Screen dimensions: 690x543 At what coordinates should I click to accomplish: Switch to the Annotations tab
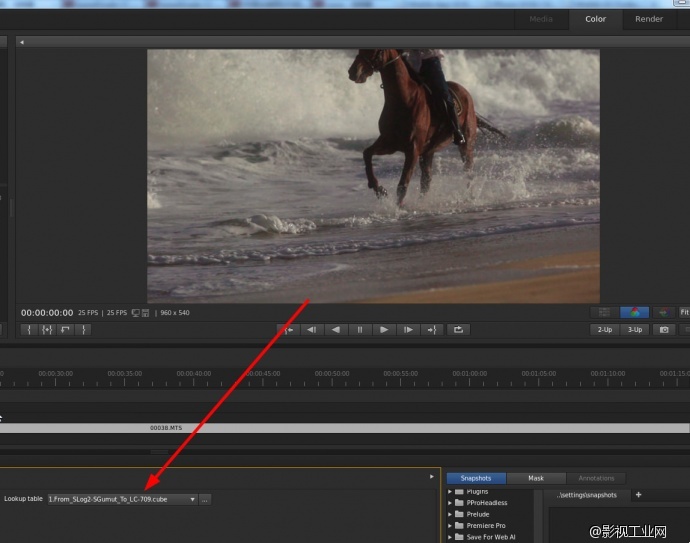tap(596, 478)
